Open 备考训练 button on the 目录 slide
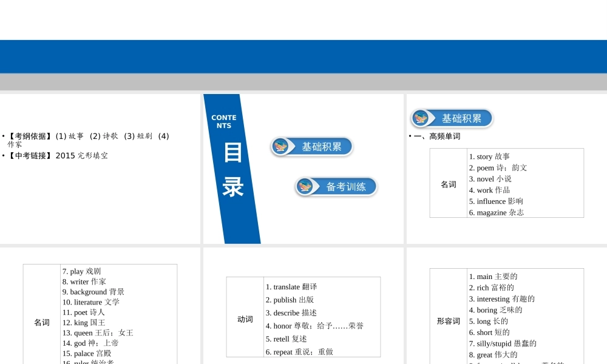The height and width of the screenshot is (364, 607). pyautogui.click(x=336, y=187)
